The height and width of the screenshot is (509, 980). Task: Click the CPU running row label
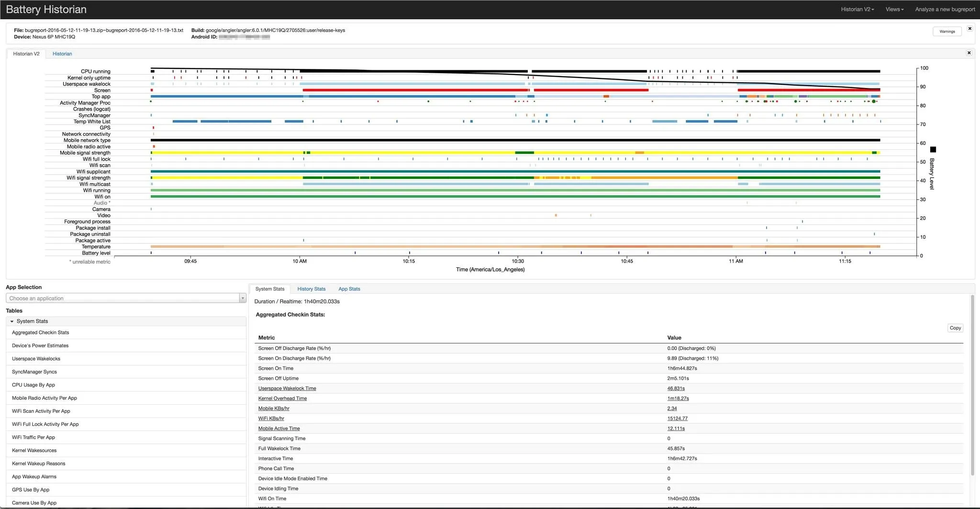click(x=96, y=72)
